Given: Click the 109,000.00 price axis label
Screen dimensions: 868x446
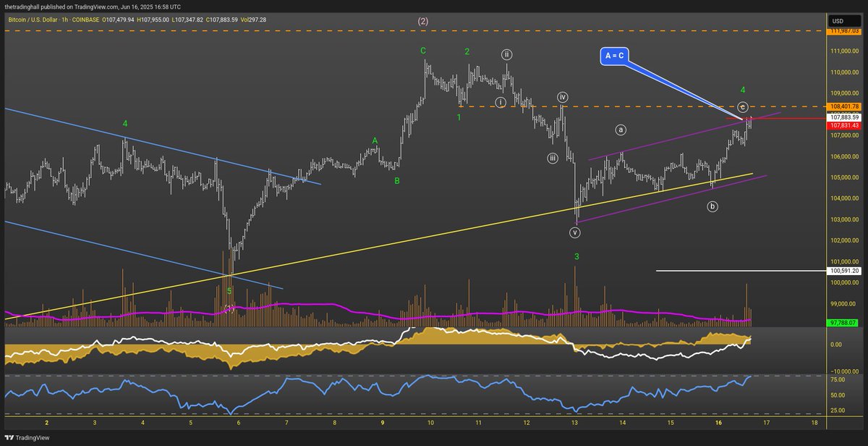Looking at the screenshot, I should click(844, 93).
